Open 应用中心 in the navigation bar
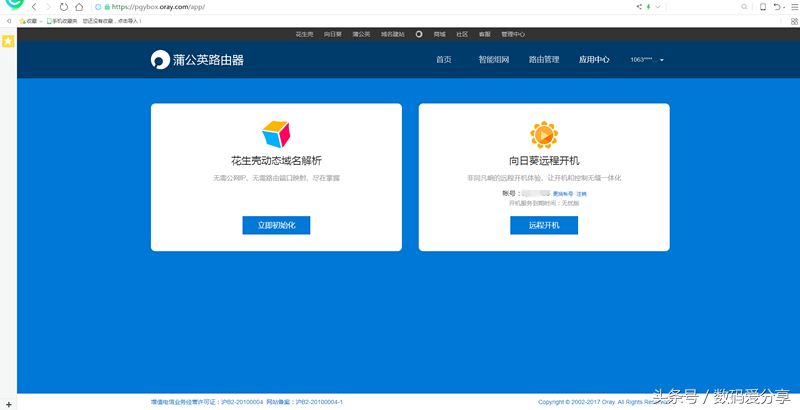 pos(594,60)
